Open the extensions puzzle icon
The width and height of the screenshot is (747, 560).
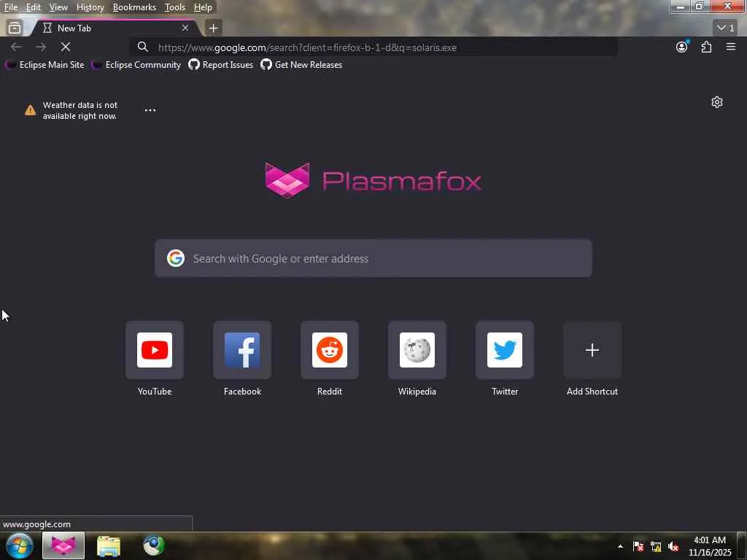(706, 47)
